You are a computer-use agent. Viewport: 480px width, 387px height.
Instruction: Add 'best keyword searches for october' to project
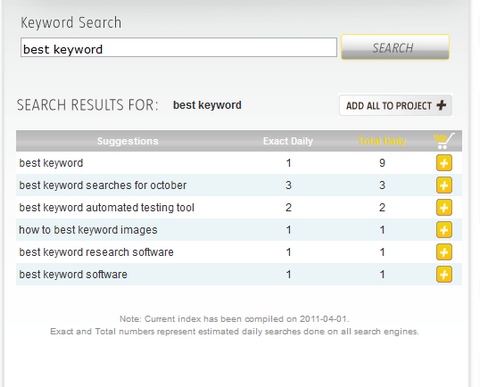point(444,185)
